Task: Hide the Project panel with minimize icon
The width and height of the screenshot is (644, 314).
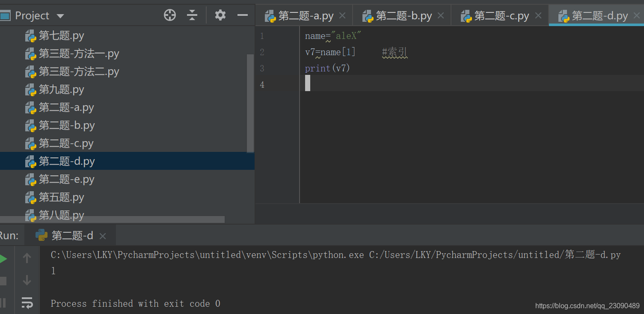Action: coord(243,15)
